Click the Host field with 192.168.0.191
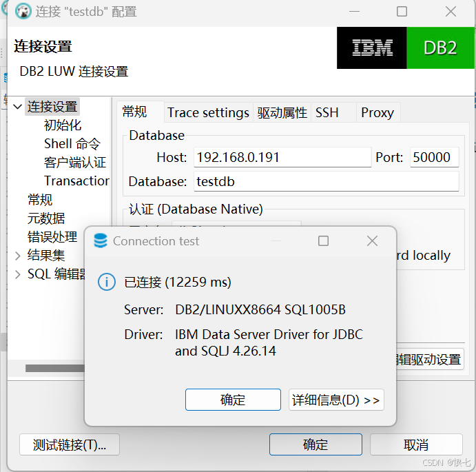The width and height of the screenshot is (476, 472). click(x=282, y=157)
